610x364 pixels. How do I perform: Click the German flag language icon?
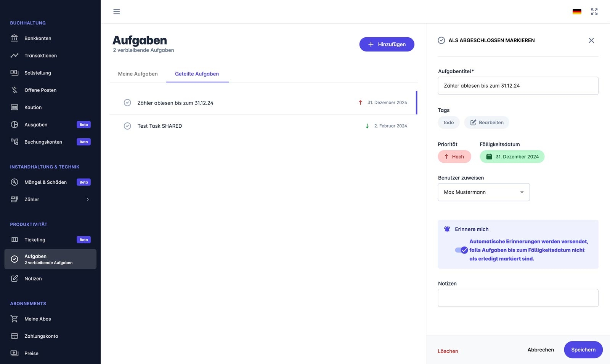pyautogui.click(x=577, y=12)
